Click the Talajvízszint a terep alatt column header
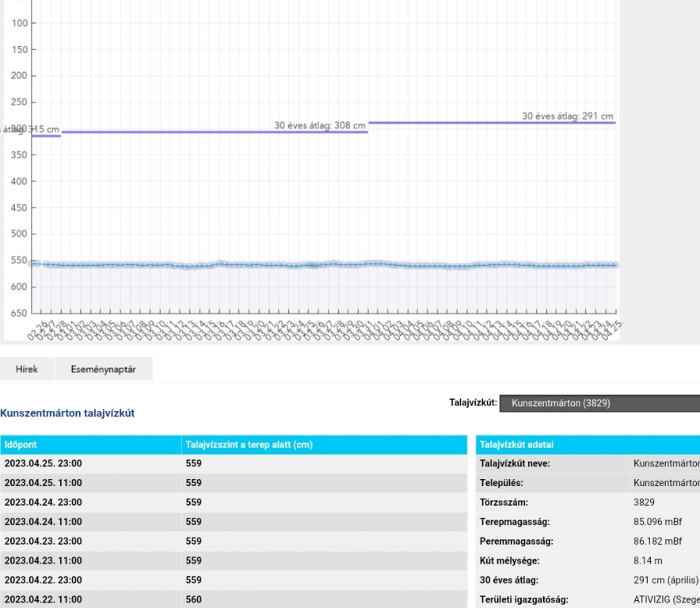The image size is (700, 608). (249, 445)
